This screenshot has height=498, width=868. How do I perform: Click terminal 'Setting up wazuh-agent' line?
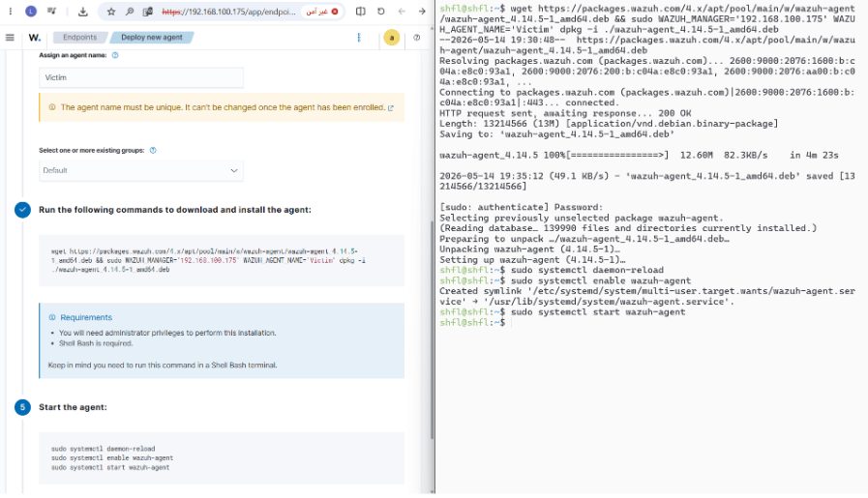pos(532,260)
